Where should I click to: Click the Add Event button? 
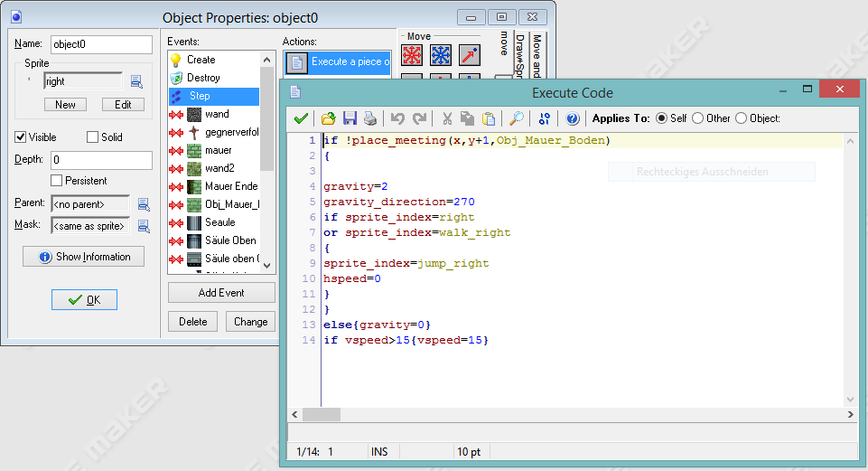tap(221, 293)
